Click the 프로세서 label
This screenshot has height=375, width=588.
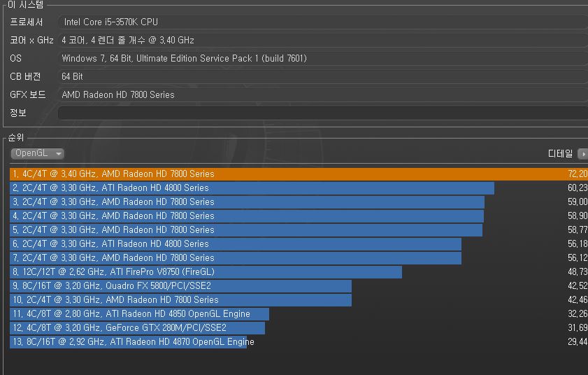(27, 22)
